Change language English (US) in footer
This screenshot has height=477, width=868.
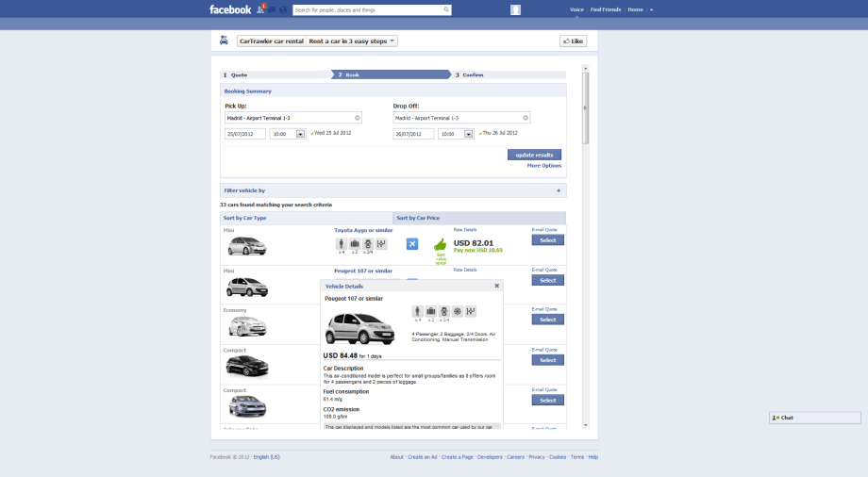click(266, 457)
